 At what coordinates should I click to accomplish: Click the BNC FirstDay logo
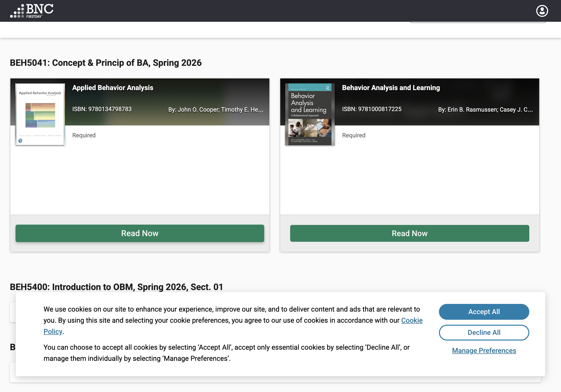tap(32, 11)
